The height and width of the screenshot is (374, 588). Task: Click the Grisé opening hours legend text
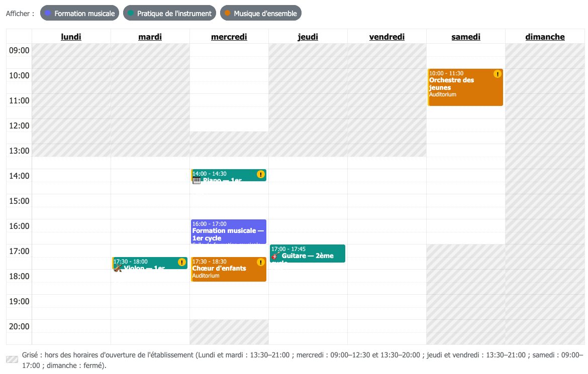click(303, 360)
